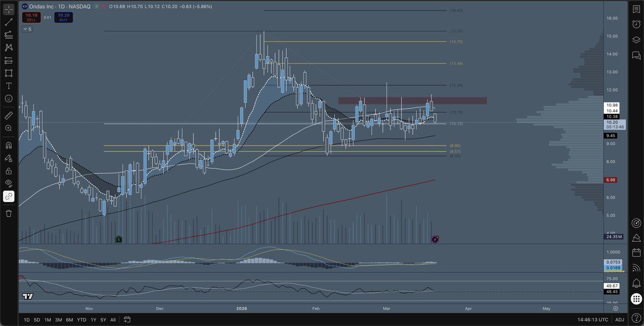Click the (12.26) level label
The width and height of the screenshot is (644, 326).
[456, 85]
